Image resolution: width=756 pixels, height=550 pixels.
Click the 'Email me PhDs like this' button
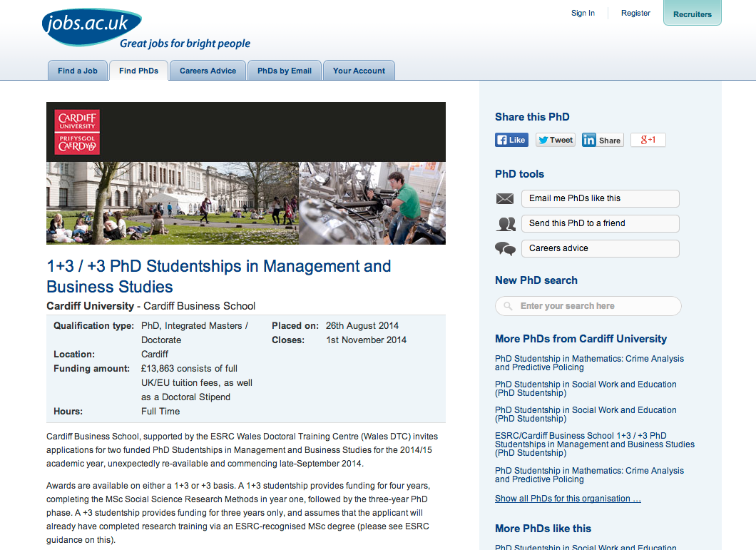click(600, 198)
